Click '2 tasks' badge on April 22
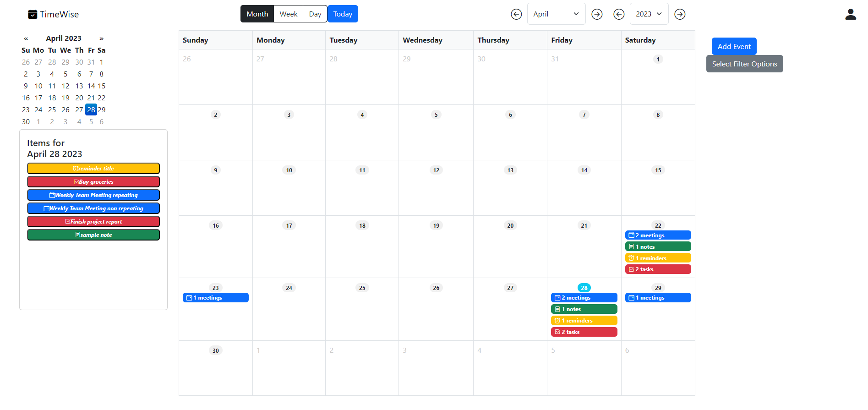Screen dimensions: 868x410 pyautogui.click(x=658, y=269)
